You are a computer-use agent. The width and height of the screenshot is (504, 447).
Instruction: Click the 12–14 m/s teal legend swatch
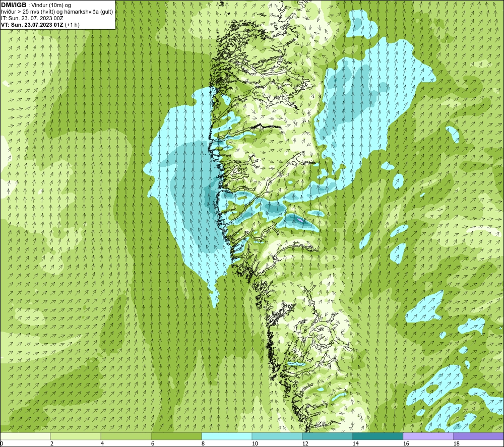click(327, 436)
